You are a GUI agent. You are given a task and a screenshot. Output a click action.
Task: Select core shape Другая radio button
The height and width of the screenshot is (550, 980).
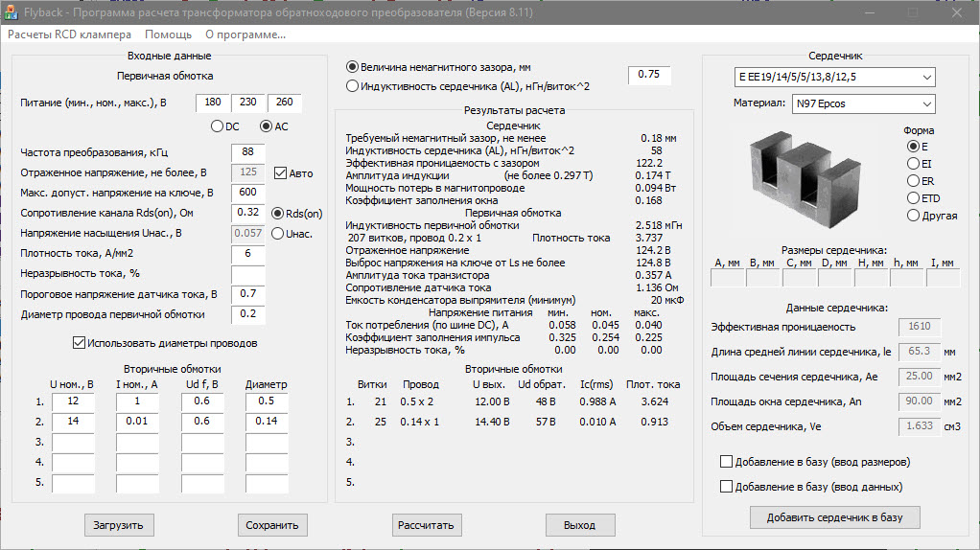pyautogui.click(x=913, y=216)
